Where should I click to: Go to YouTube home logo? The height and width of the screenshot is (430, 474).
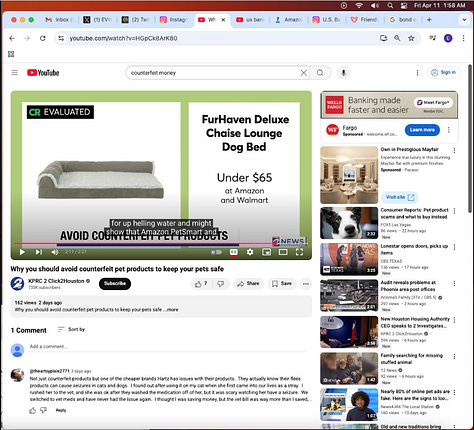[x=43, y=72]
